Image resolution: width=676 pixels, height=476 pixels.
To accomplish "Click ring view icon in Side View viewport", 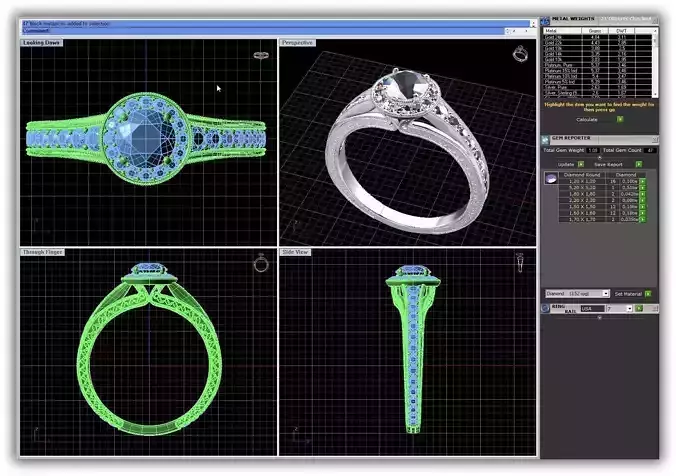I will pos(520,263).
